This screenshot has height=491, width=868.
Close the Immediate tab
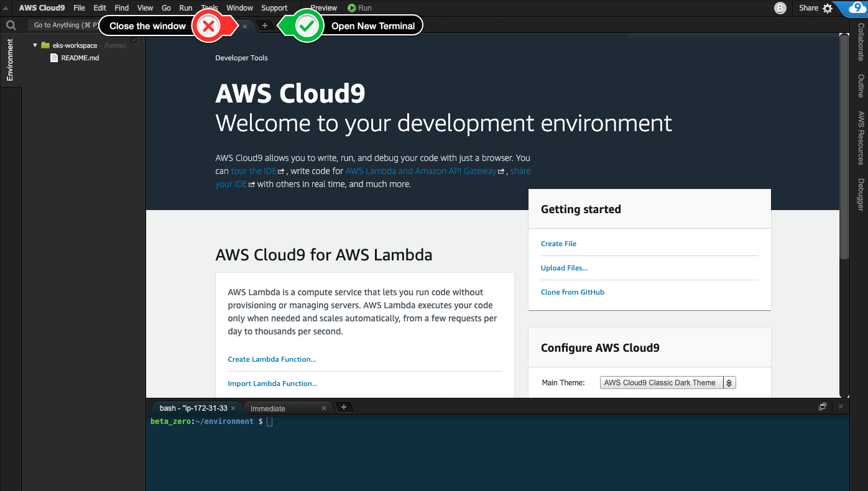click(324, 408)
